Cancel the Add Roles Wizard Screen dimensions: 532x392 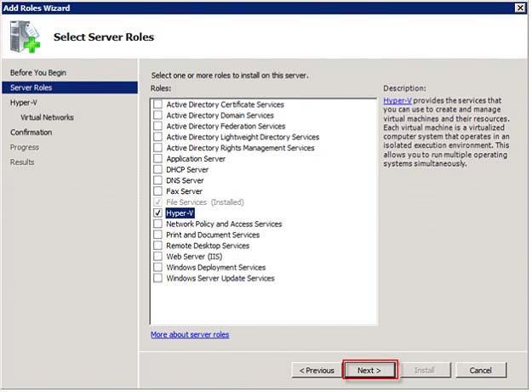[x=481, y=370]
